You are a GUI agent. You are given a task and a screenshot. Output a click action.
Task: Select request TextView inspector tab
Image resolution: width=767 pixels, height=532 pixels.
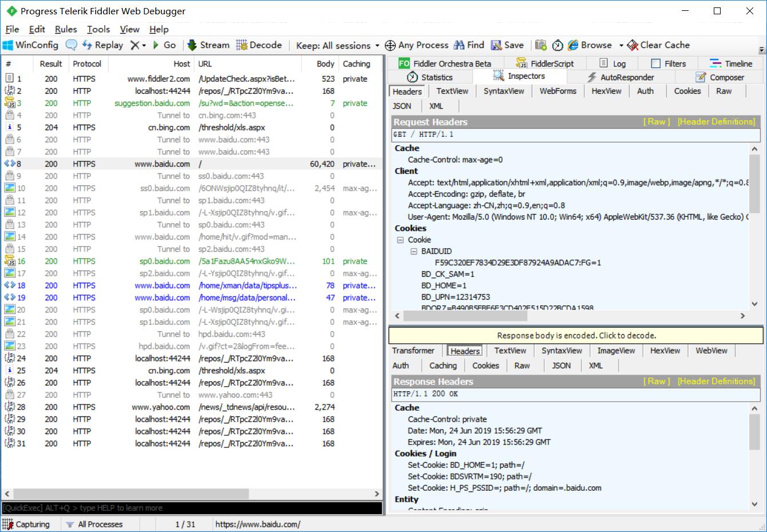452,91
